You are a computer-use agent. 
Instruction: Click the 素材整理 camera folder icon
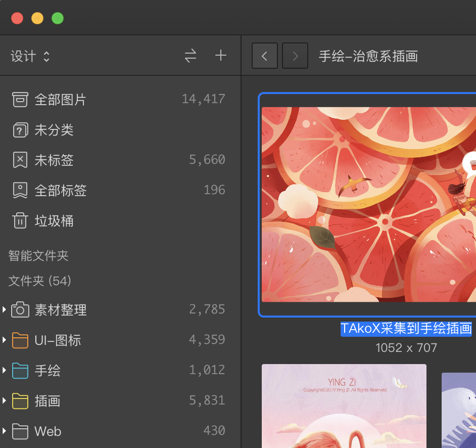(x=20, y=309)
